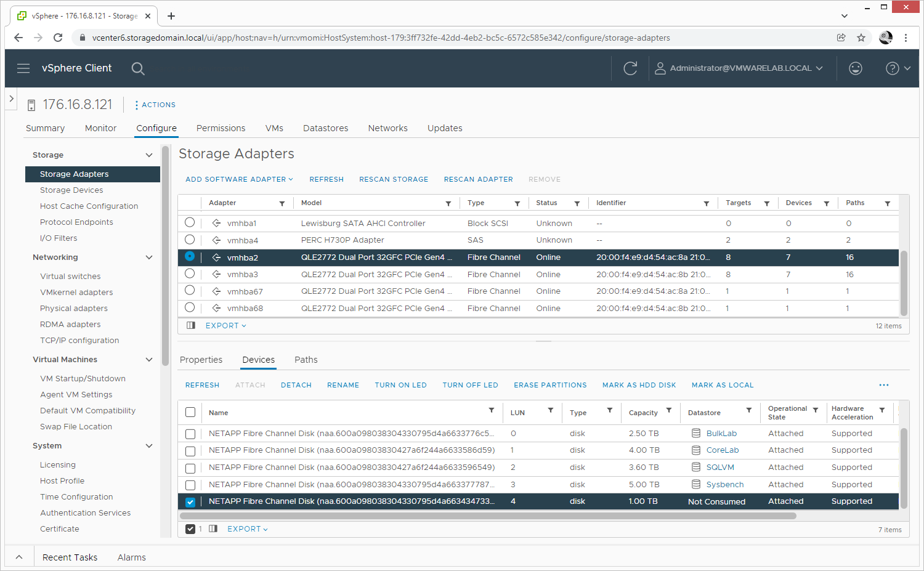Click the refresh icon in top header
This screenshot has height=571, width=924.
(630, 68)
